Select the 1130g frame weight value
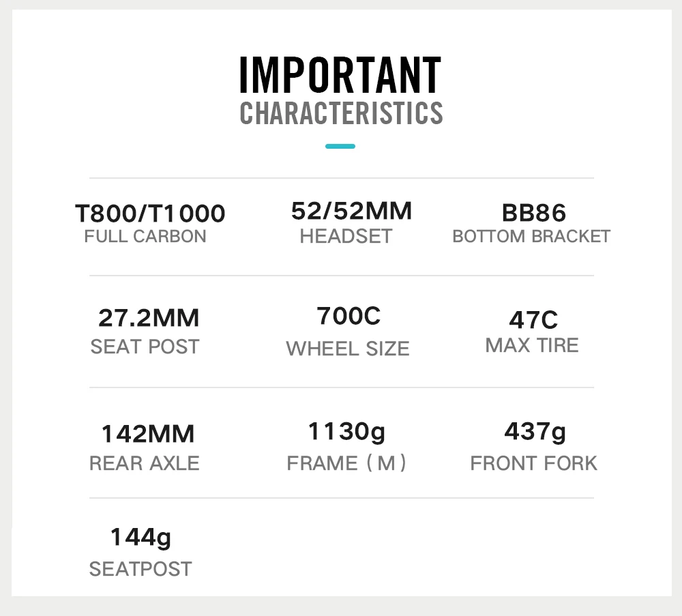 (346, 432)
